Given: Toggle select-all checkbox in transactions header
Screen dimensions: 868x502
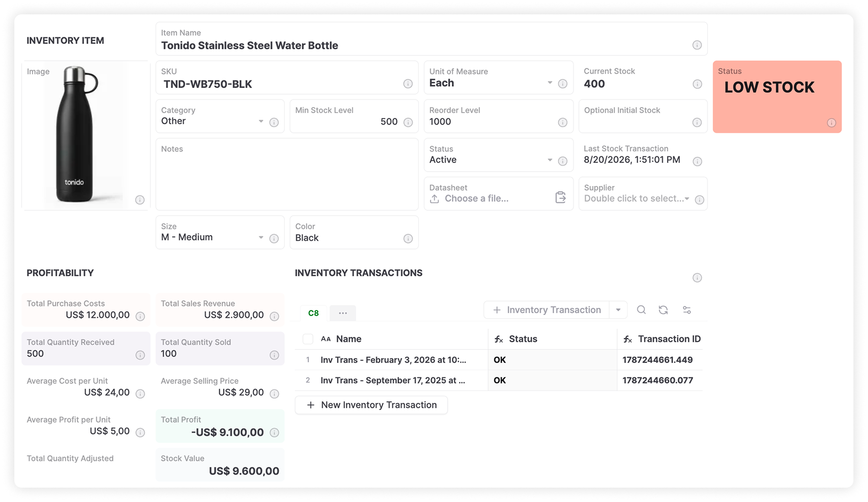Looking at the screenshot, I should pos(308,339).
